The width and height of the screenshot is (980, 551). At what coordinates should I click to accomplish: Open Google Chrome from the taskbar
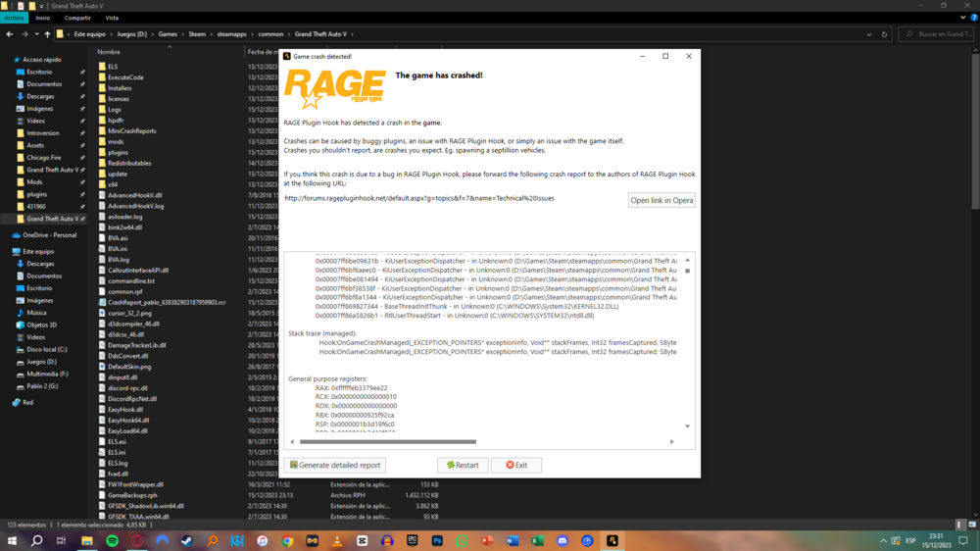click(x=287, y=540)
